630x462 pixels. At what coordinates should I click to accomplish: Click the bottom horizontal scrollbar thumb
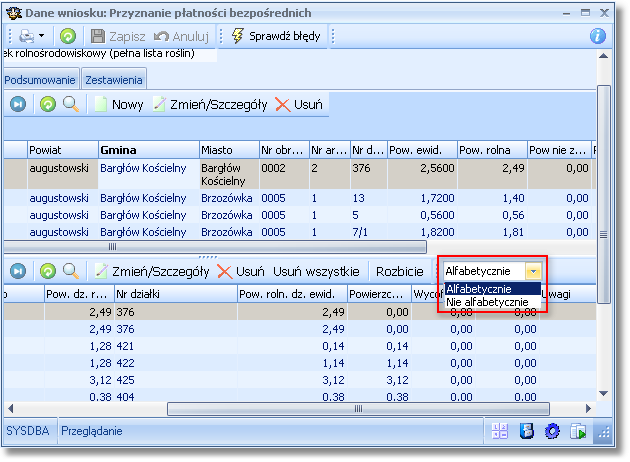click(x=358, y=409)
